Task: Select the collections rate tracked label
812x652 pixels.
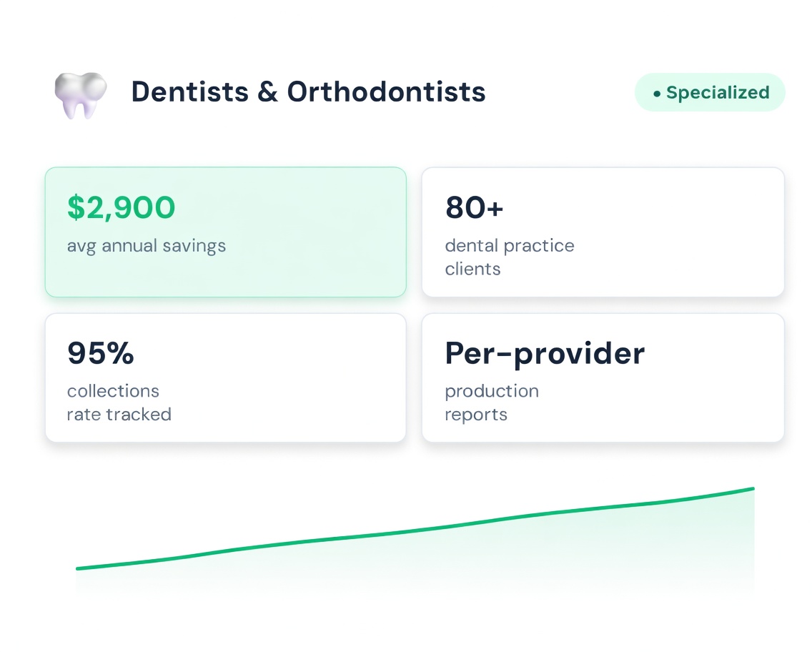Action: click(x=119, y=402)
